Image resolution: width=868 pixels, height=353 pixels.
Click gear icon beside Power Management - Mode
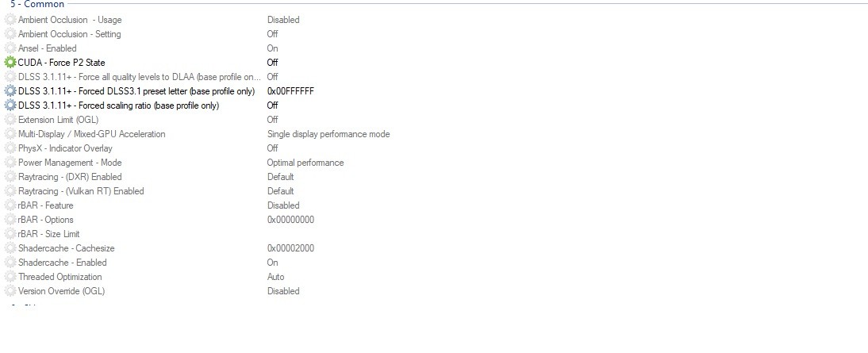point(10,163)
